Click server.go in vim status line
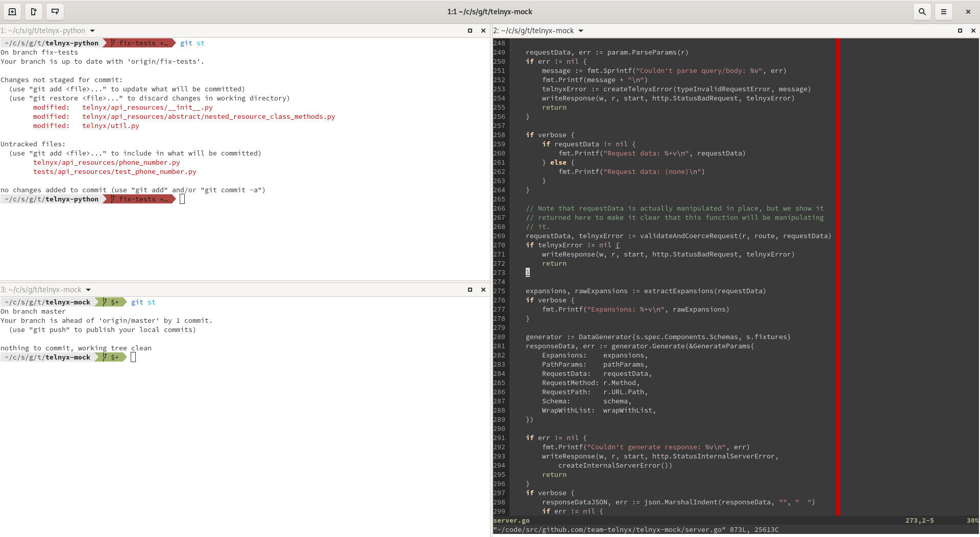The height and width of the screenshot is (537, 980). point(511,520)
